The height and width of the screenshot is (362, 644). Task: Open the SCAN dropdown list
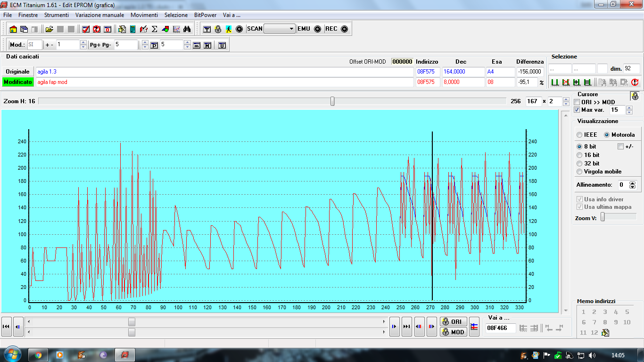[291, 29]
